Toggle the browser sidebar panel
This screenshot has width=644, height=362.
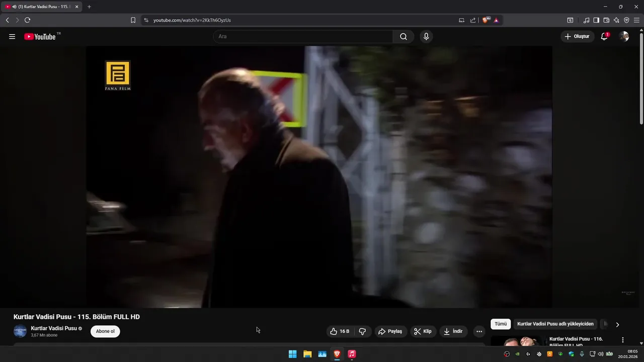(596, 20)
